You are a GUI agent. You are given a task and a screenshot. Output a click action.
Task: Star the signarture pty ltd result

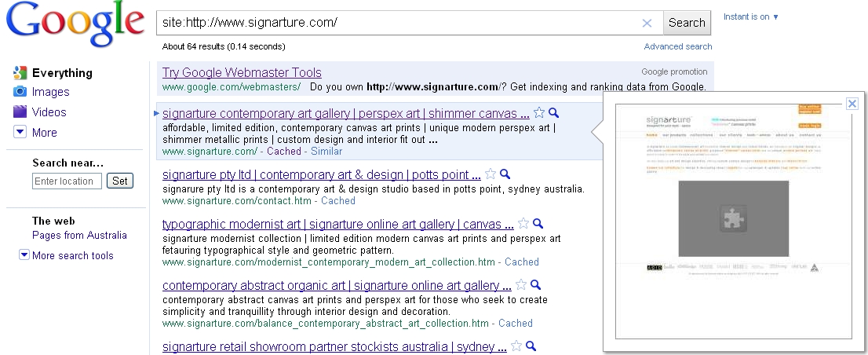coord(491,174)
